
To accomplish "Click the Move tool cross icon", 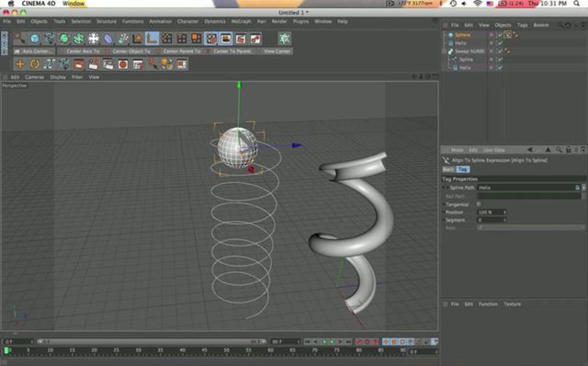I will 20,64.
